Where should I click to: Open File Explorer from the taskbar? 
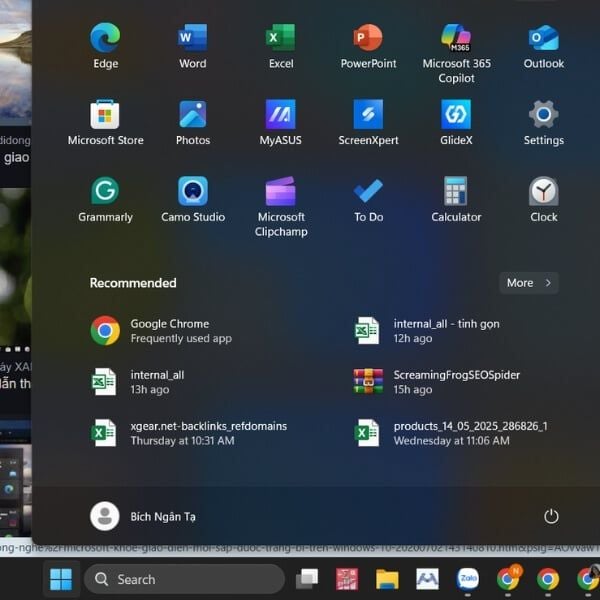(387, 579)
